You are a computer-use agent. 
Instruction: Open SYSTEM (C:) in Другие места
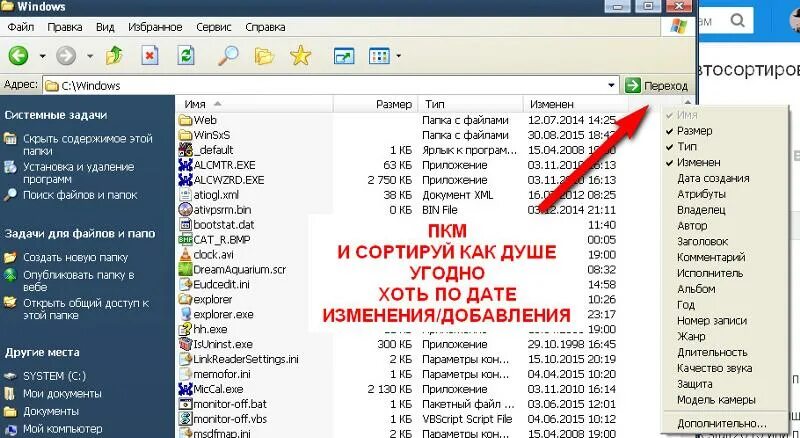[55, 376]
